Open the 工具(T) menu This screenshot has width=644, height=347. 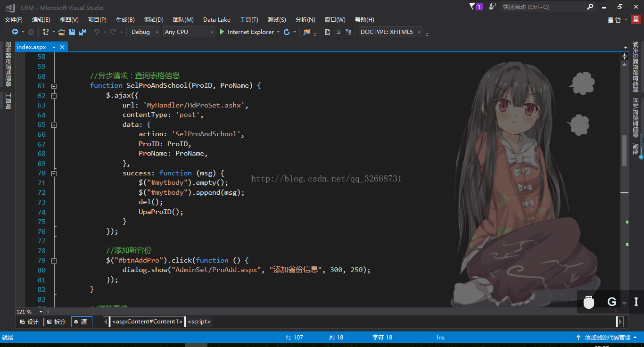pos(249,20)
